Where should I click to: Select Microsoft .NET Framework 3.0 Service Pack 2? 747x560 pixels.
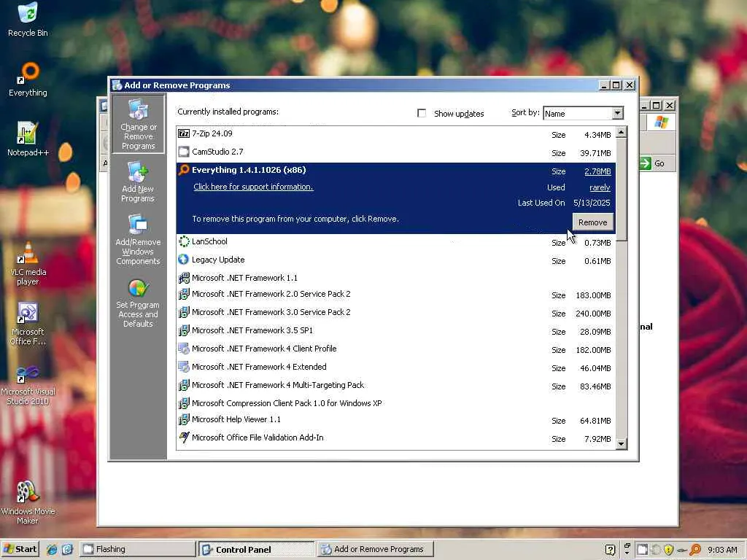(395, 312)
